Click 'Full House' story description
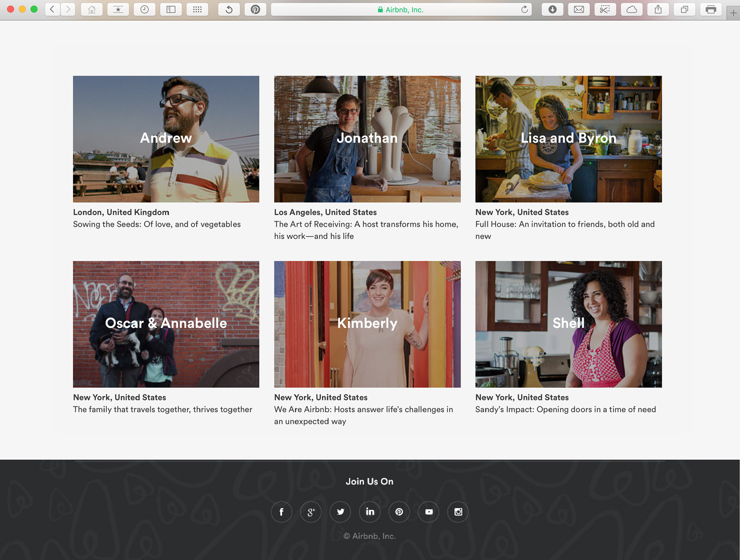This screenshot has width=740, height=560. click(565, 230)
